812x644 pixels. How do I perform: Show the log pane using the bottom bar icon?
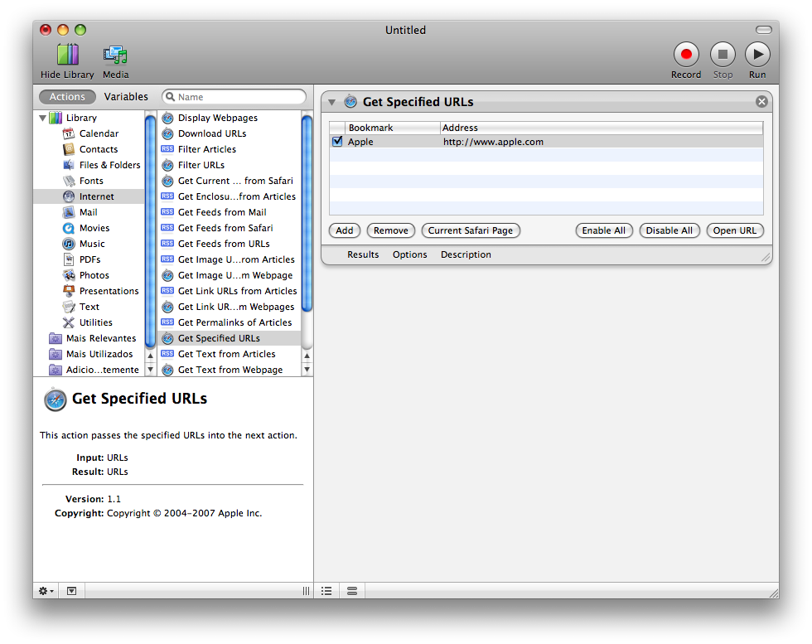[x=352, y=591]
